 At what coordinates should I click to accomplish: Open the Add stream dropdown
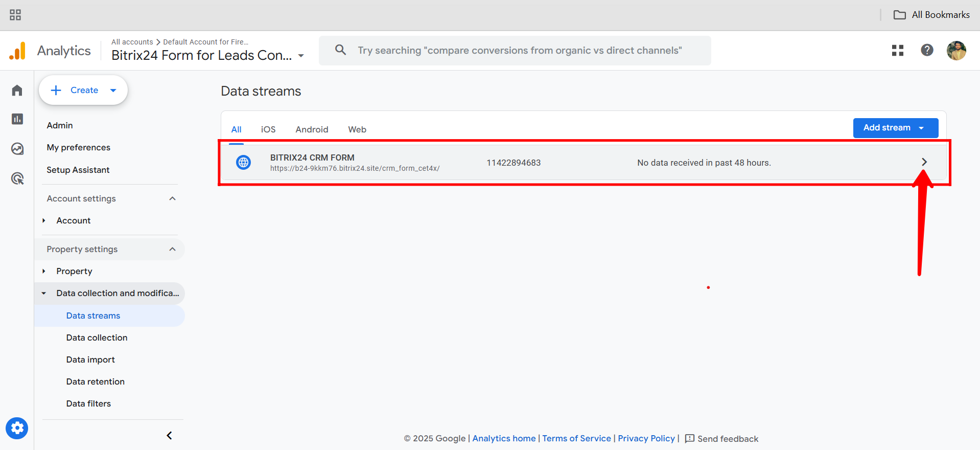[895, 128]
